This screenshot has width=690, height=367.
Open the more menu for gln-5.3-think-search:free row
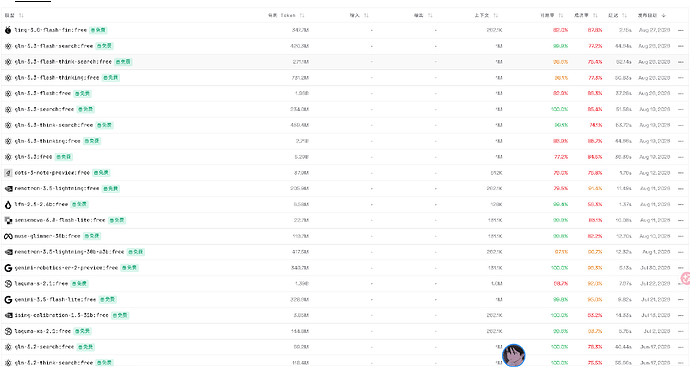point(681,125)
